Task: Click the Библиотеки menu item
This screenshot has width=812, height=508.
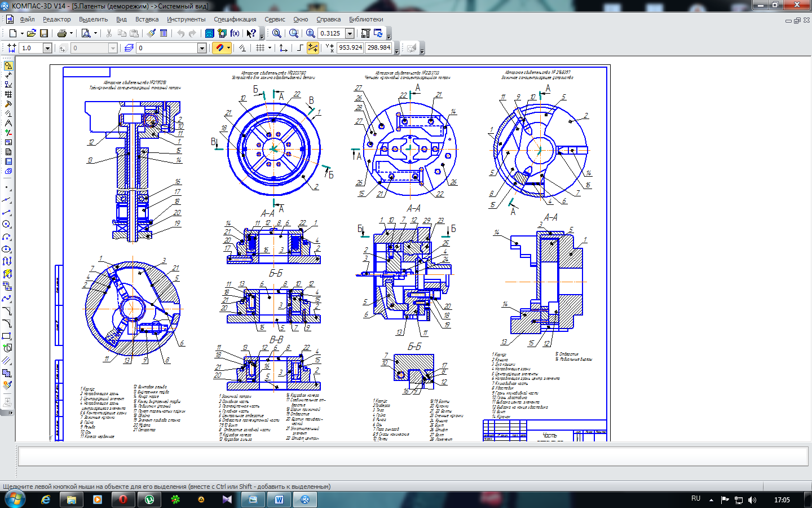Action: pos(366,19)
